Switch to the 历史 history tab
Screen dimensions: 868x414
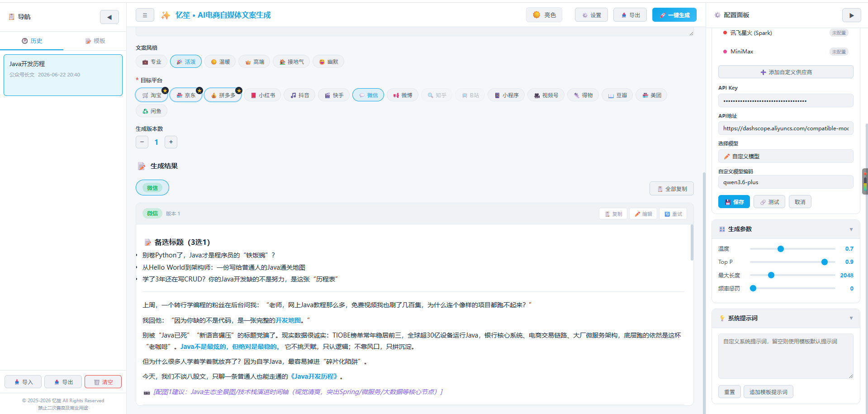click(x=32, y=41)
